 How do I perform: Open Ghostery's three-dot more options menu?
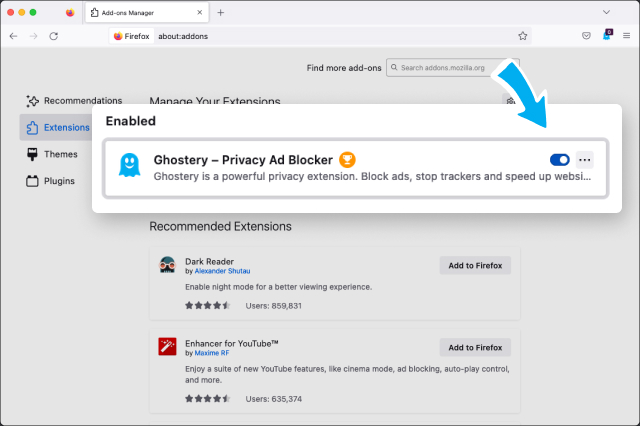[x=585, y=160]
